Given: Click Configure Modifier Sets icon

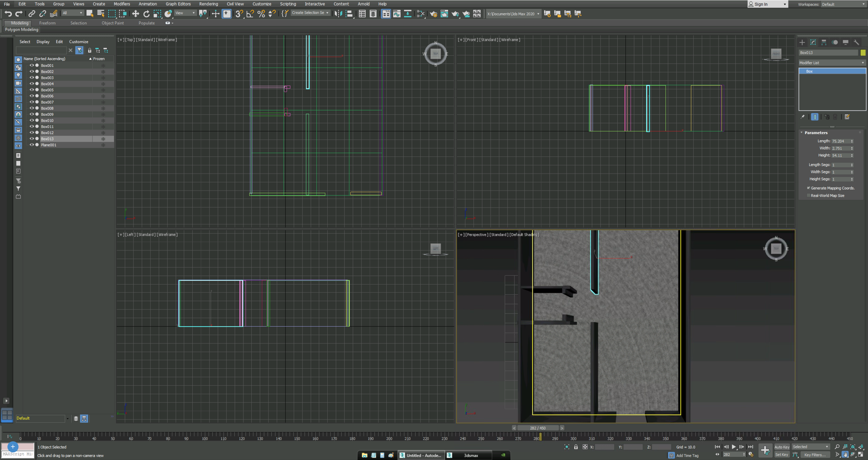Looking at the screenshot, I should tap(847, 117).
